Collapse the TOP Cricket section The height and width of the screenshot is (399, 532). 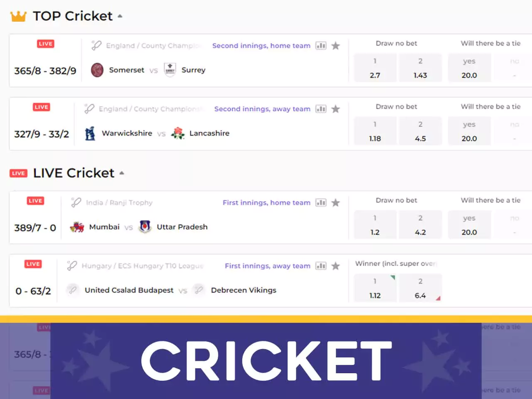pyautogui.click(x=120, y=16)
